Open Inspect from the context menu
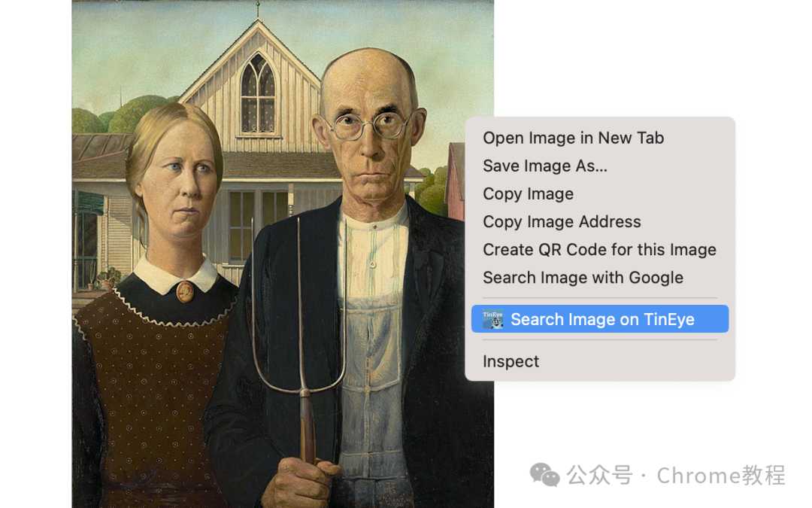 pyautogui.click(x=511, y=361)
